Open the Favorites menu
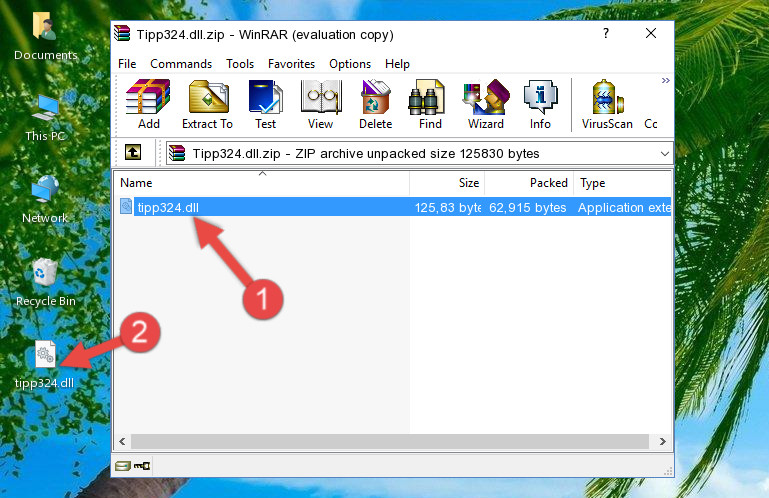Screen dimensions: 769x498 (291, 64)
